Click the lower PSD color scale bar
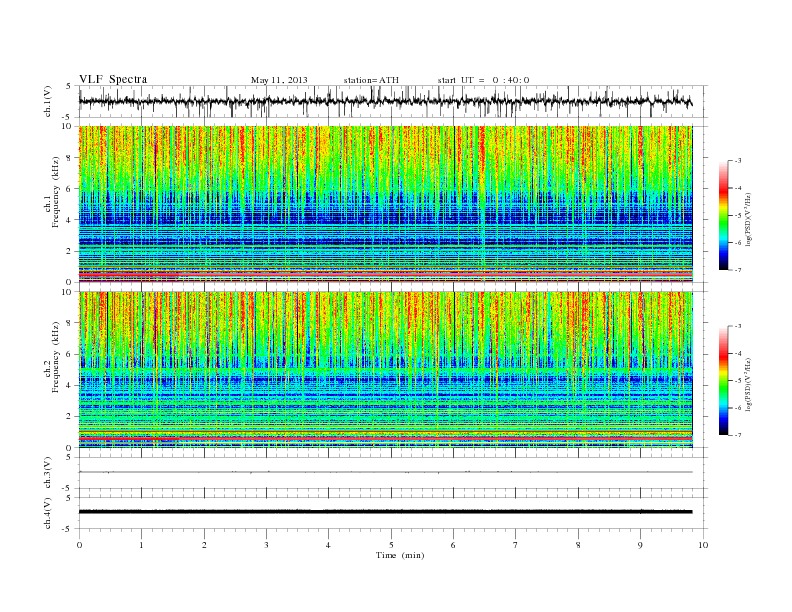The height and width of the screenshot is (612, 792). click(x=724, y=381)
